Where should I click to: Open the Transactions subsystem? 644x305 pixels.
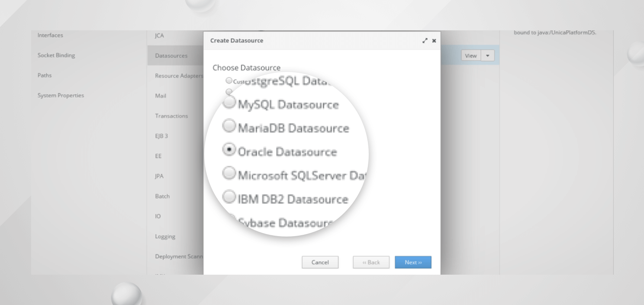171,116
